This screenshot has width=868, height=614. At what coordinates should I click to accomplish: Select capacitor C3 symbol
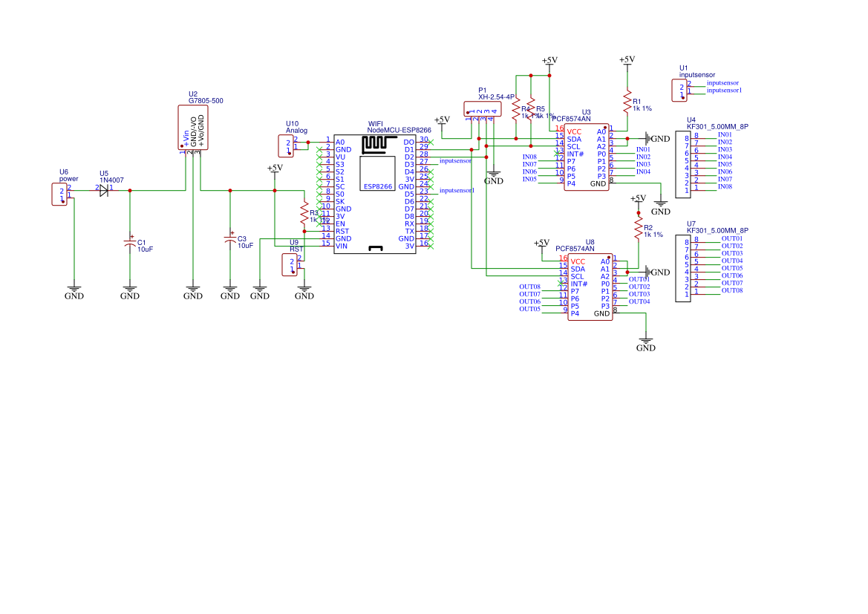point(231,239)
